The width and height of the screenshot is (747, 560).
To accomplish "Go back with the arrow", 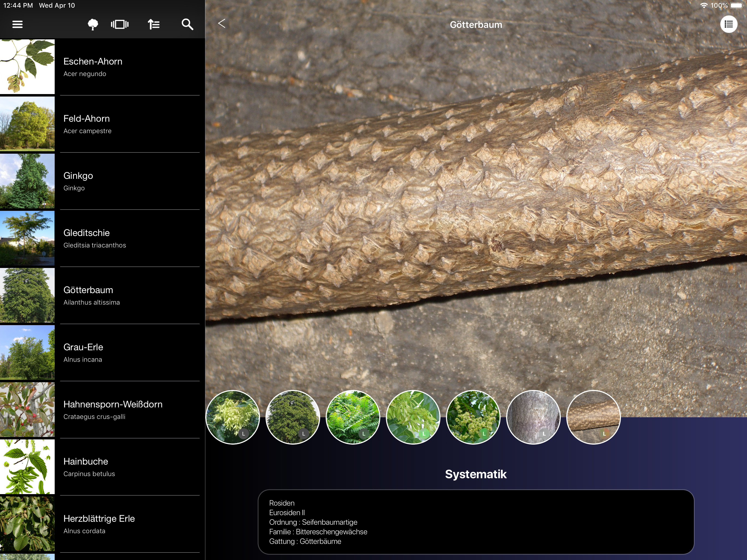I will point(221,23).
